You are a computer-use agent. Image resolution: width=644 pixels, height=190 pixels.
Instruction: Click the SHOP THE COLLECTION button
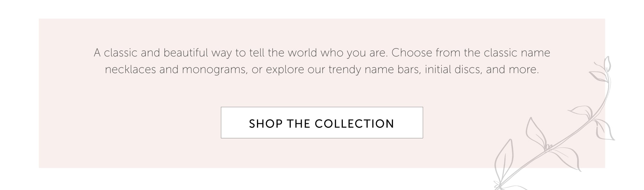[x=322, y=123]
